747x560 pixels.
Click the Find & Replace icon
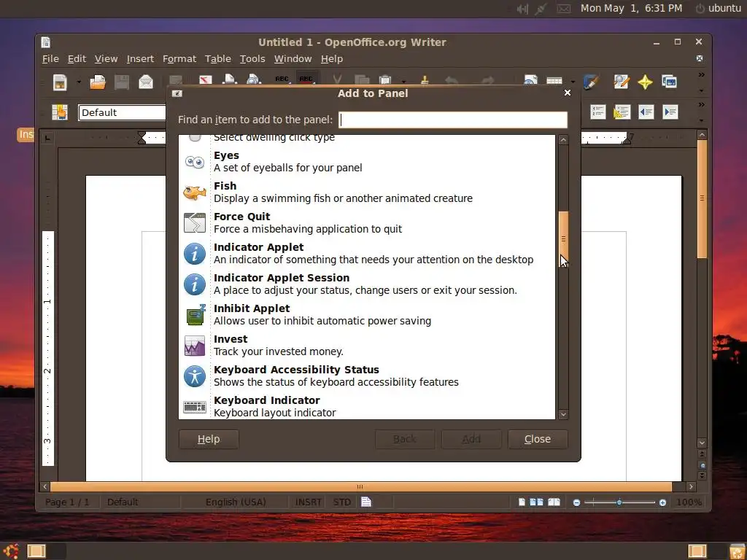pyautogui.click(x=622, y=82)
